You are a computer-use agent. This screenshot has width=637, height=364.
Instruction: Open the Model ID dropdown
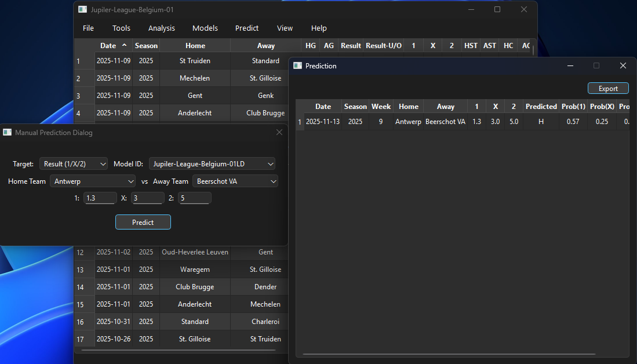tap(212, 163)
